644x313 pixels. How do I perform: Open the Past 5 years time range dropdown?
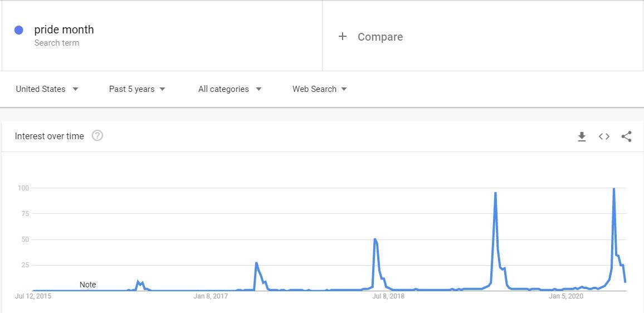pos(137,89)
